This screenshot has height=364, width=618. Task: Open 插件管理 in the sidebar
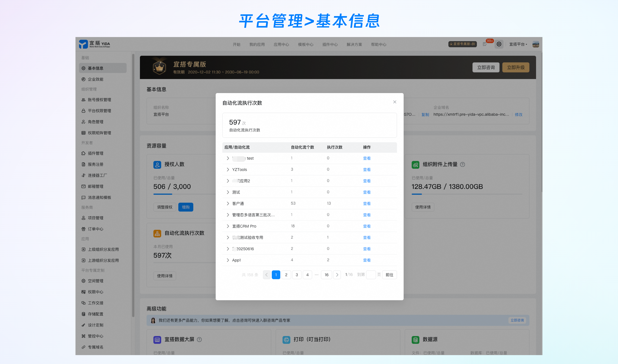tap(96, 153)
